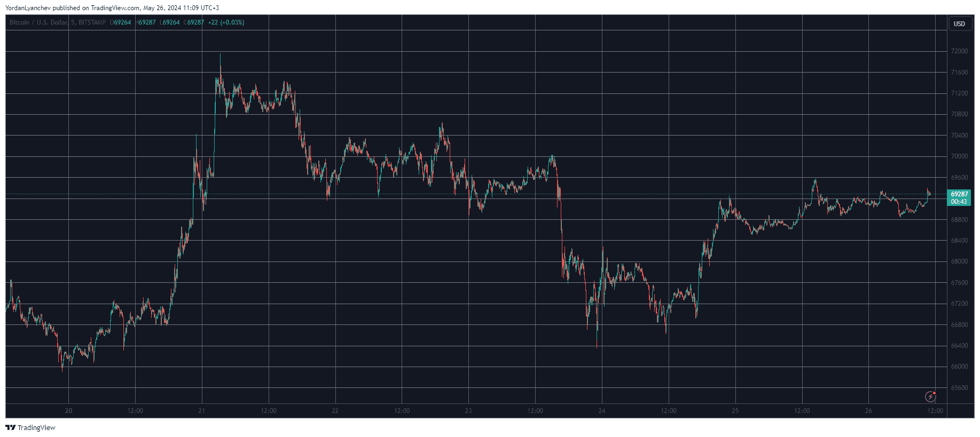The height and width of the screenshot is (437, 980).
Task: Click the high value H69287
Action: click(x=146, y=22)
